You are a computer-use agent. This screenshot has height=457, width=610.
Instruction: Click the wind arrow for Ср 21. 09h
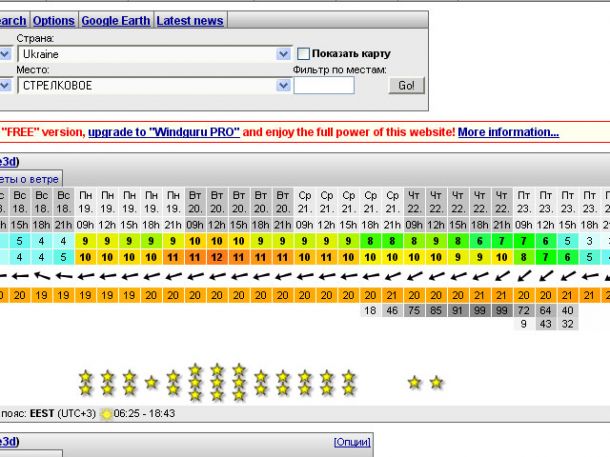305,275
